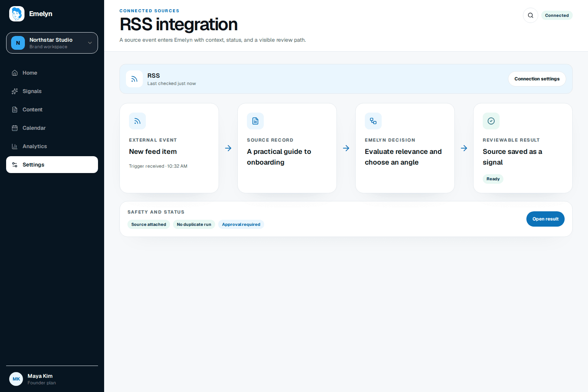Click the Reviewable Result label
The width and height of the screenshot is (588, 392).
click(x=511, y=140)
